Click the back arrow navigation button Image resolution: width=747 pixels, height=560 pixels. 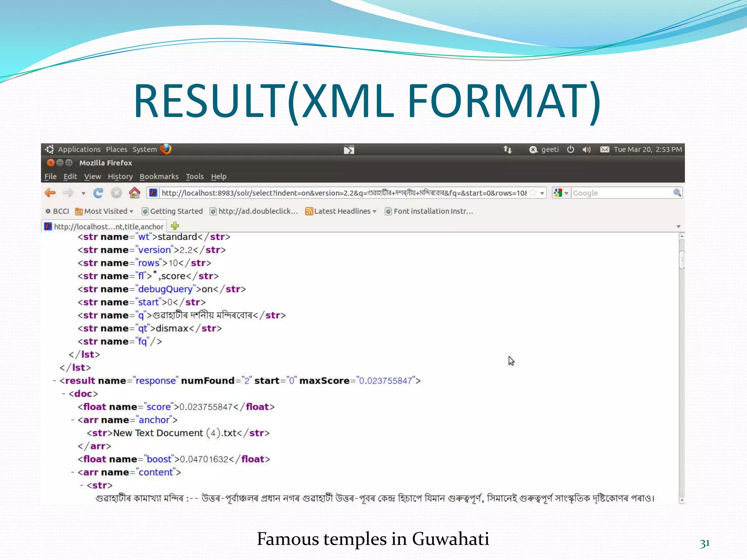(50, 192)
